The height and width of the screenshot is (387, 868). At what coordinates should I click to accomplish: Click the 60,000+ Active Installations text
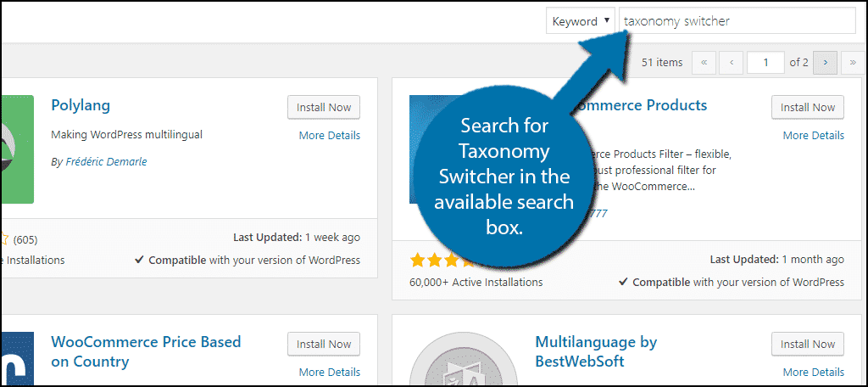coord(476,283)
